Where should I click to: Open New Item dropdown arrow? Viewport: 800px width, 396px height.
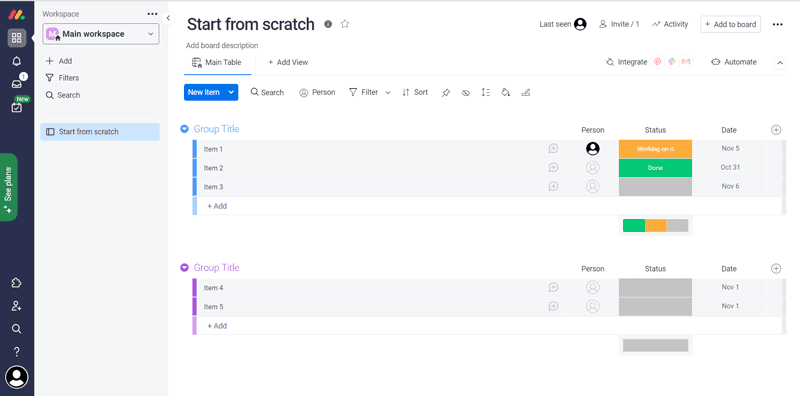231,92
